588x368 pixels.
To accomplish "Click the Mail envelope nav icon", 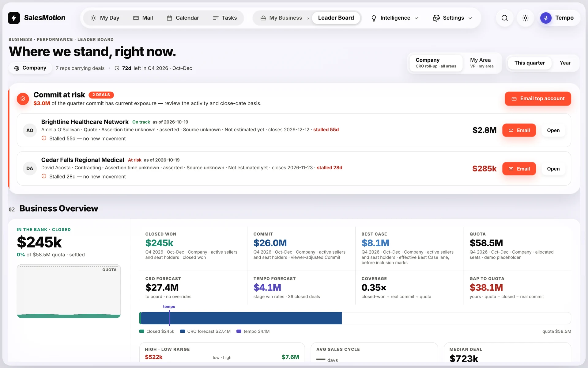I will pos(136,18).
